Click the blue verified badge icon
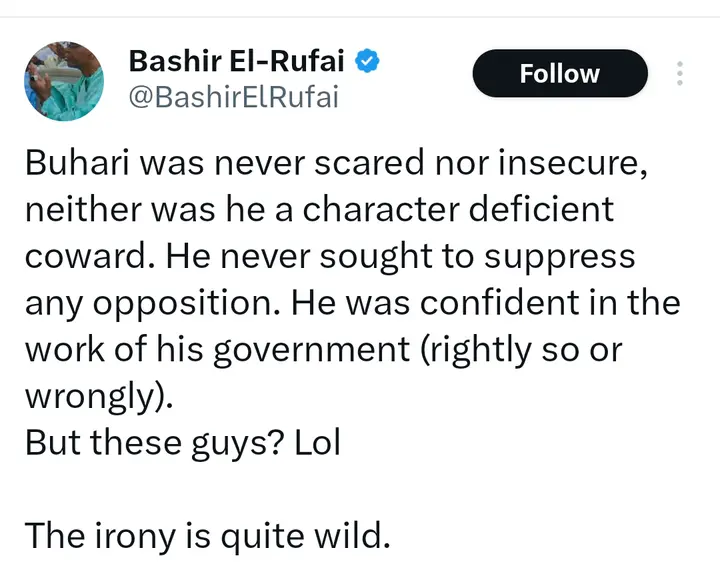Viewport: 720px width, 570px height. (x=367, y=62)
